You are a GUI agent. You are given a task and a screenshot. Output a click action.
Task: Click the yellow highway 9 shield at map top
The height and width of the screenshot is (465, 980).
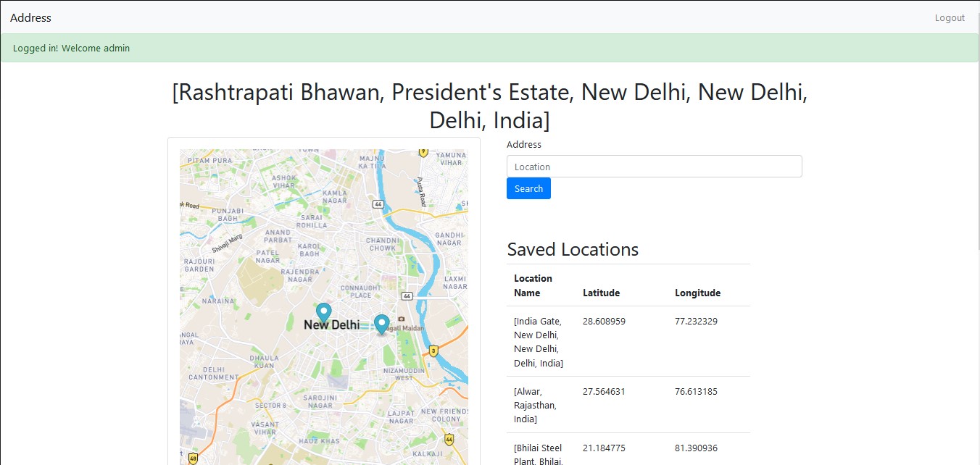coord(423,152)
